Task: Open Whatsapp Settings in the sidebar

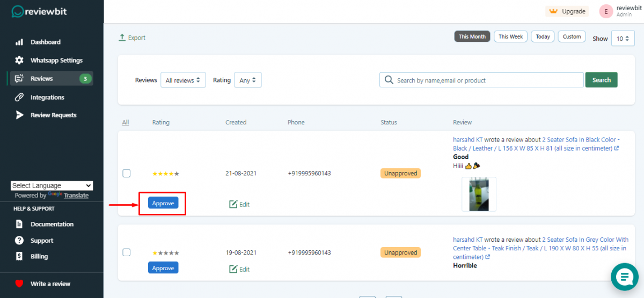Action: pos(56,61)
